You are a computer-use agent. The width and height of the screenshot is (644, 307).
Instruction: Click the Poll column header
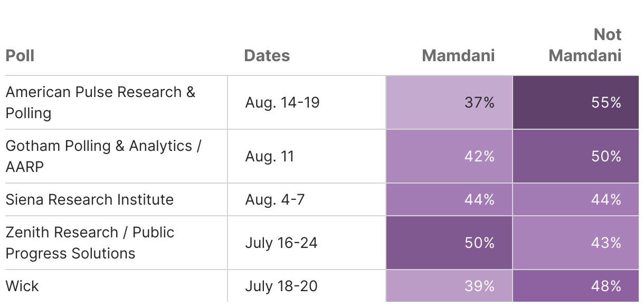[20, 55]
